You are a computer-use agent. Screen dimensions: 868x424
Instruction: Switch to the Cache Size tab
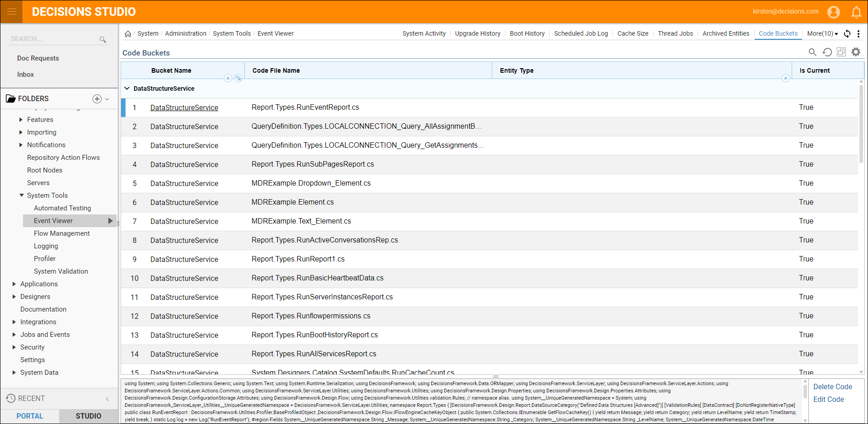coord(633,33)
